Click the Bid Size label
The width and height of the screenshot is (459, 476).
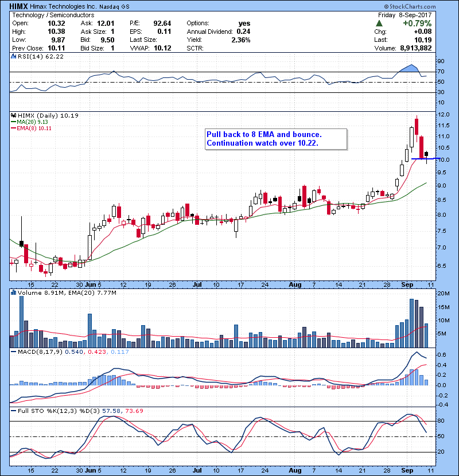[x=92, y=48]
